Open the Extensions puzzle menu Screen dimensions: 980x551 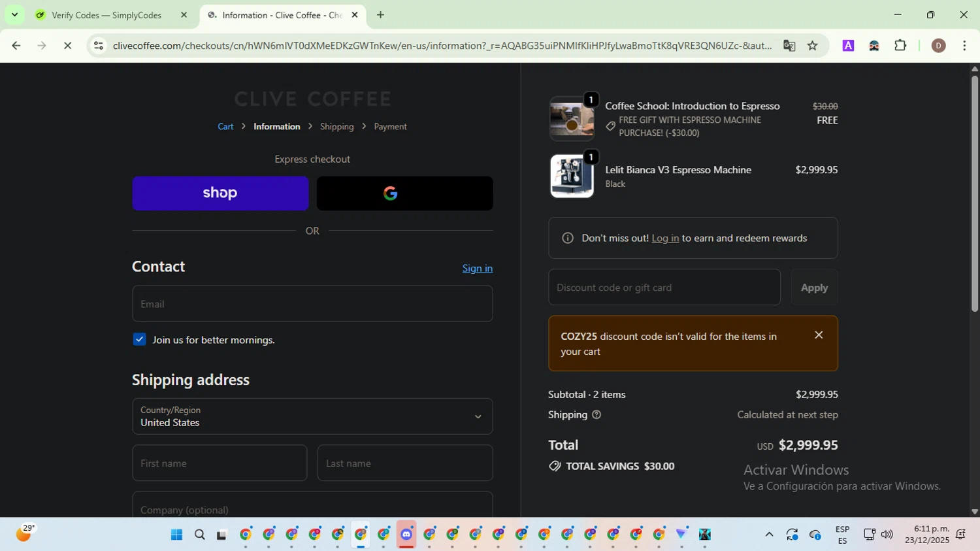900,46
